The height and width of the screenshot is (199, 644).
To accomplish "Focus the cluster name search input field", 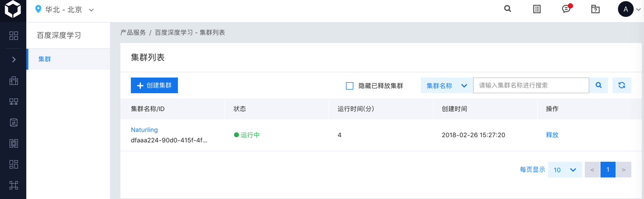I will pyautogui.click(x=531, y=85).
